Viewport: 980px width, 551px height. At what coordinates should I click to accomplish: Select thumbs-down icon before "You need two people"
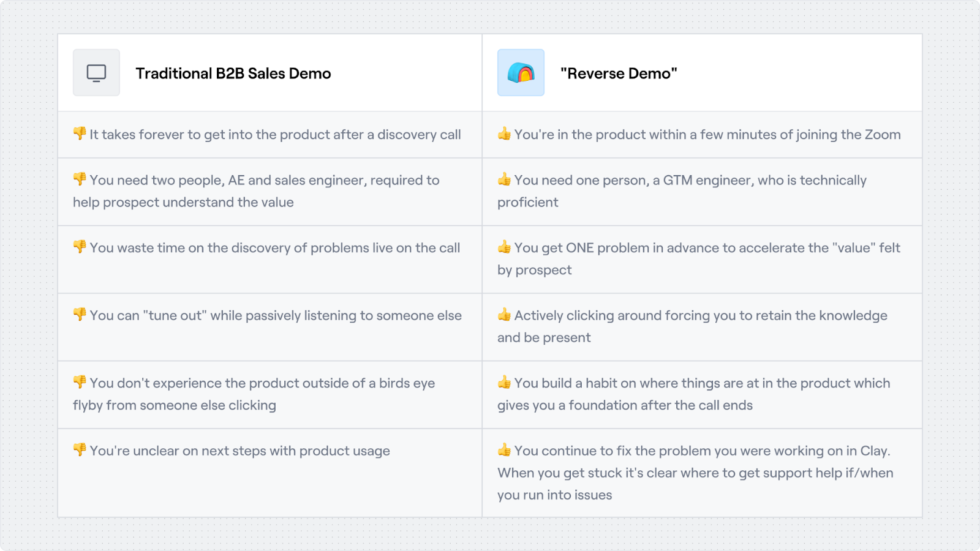80,179
